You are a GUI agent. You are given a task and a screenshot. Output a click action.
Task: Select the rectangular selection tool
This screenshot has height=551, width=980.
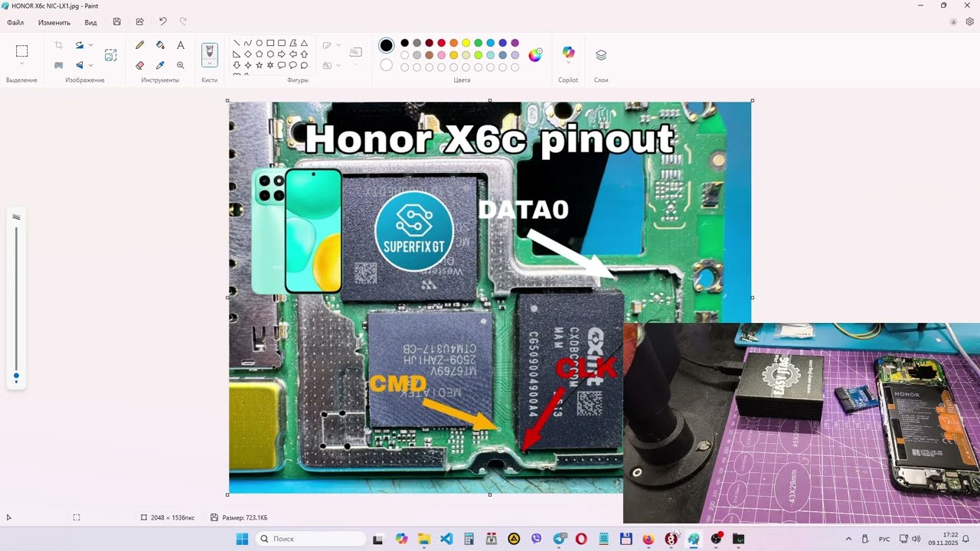(21, 51)
